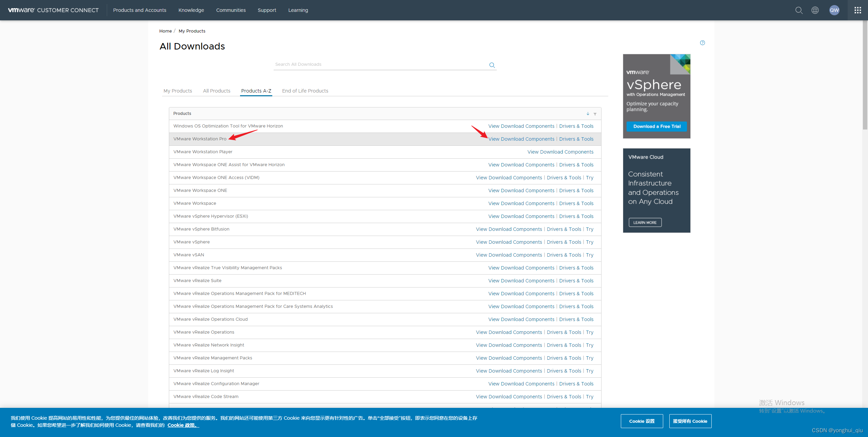Open the Products column filter icon
Viewport: 868px width, 437px height.
pyautogui.click(x=595, y=114)
